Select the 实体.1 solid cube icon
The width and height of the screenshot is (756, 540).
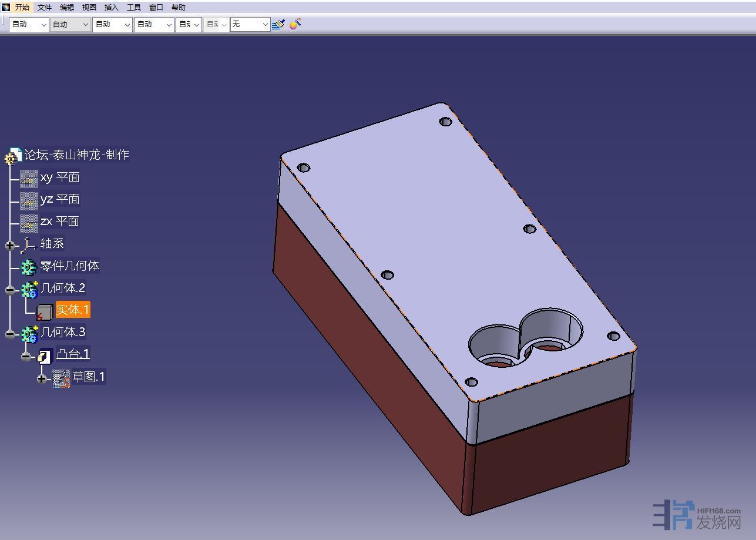[45, 312]
